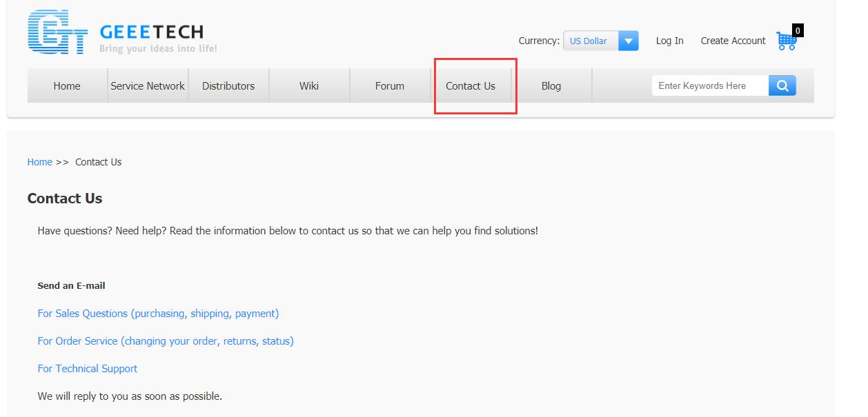Select Contact Us in navigation bar

[x=471, y=86]
